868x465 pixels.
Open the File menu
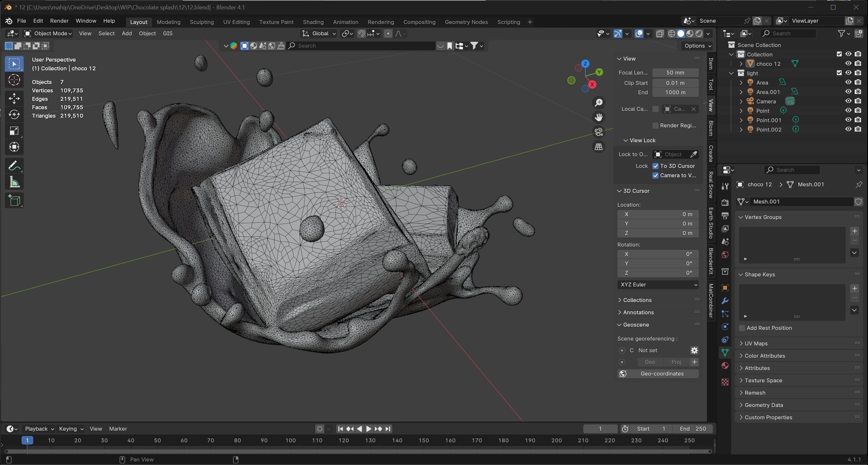(21, 21)
